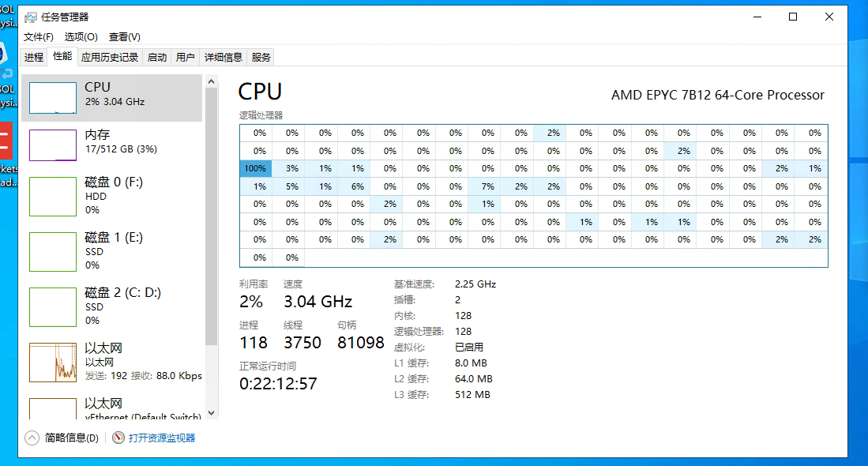Select 磁盘 0 (F:) HDD entry

click(112, 197)
